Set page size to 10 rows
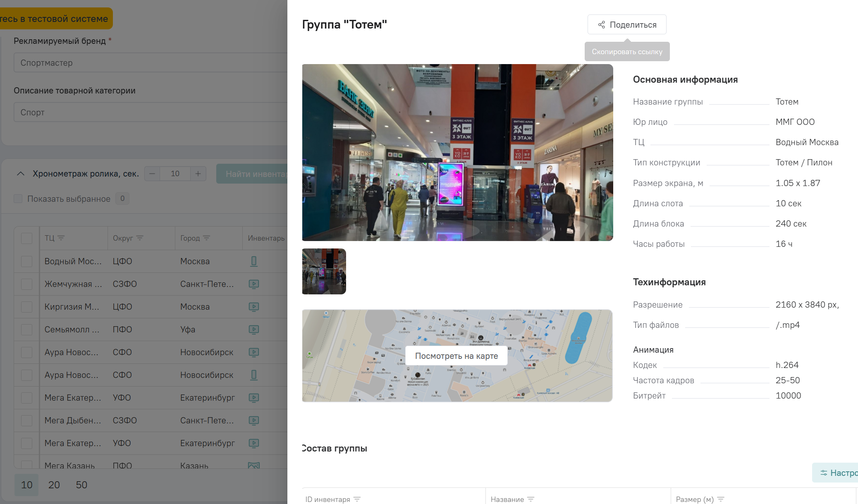Screen dimensions: 858x504 pos(26,485)
